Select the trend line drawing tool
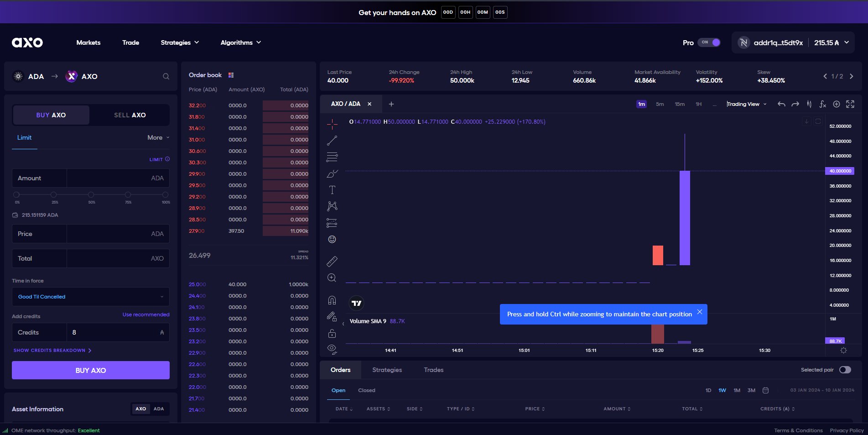Image resolution: width=868 pixels, height=435 pixels. 332,141
